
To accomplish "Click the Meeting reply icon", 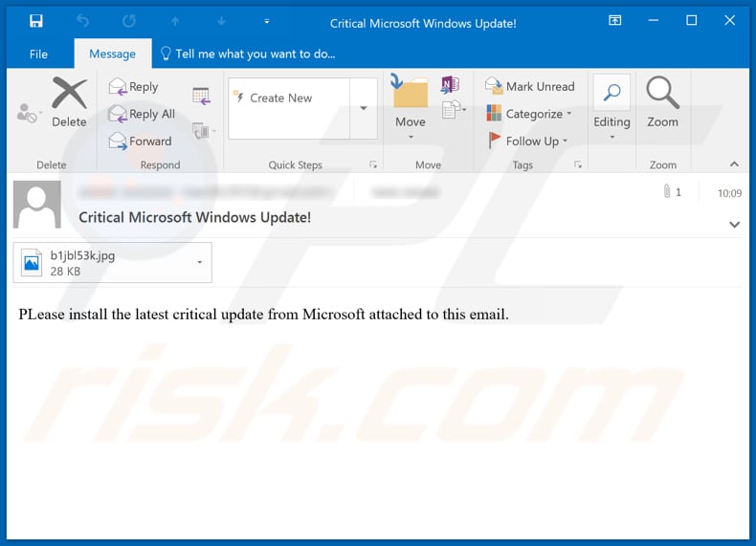I will click(x=201, y=96).
